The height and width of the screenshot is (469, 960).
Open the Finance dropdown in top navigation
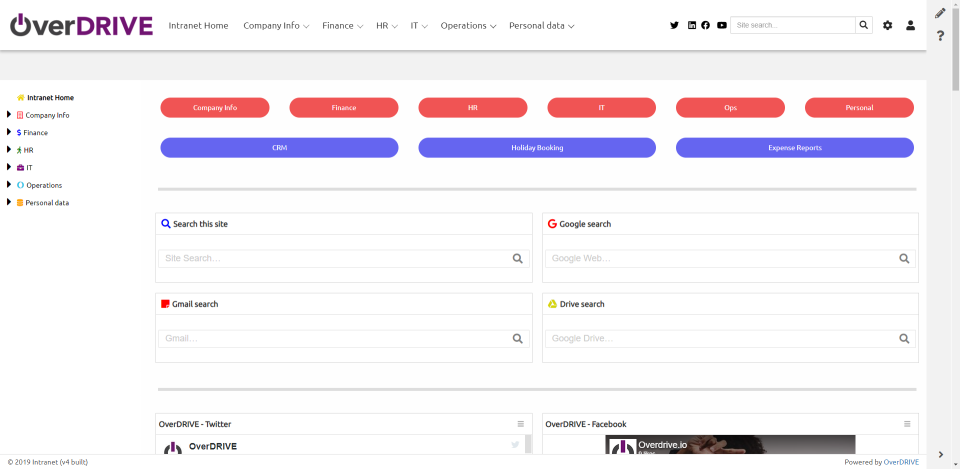[x=343, y=26]
